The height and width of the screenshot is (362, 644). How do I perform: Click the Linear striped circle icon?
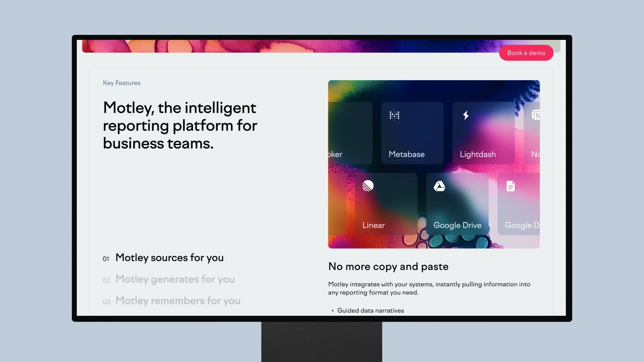(x=368, y=186)
